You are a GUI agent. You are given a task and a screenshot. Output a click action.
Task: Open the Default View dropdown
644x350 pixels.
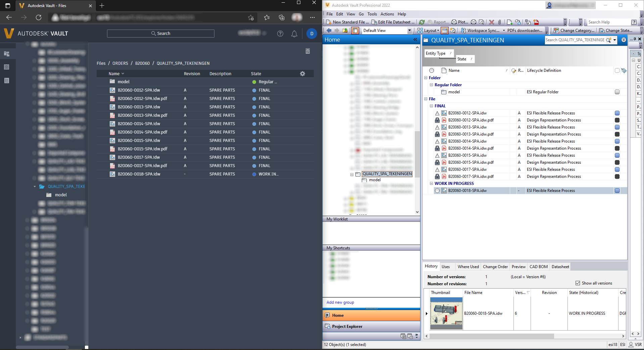409,30
